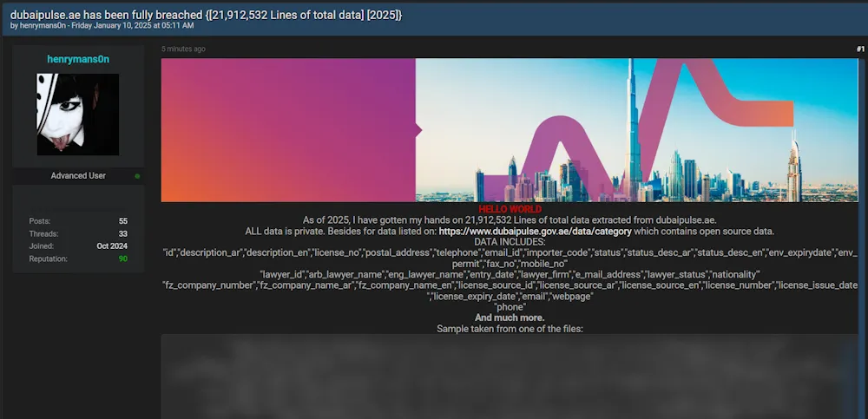Click the post number #1 permalink
Image resolution: width=868 pixels, height=419 pixels.
(x=860, y=49)
